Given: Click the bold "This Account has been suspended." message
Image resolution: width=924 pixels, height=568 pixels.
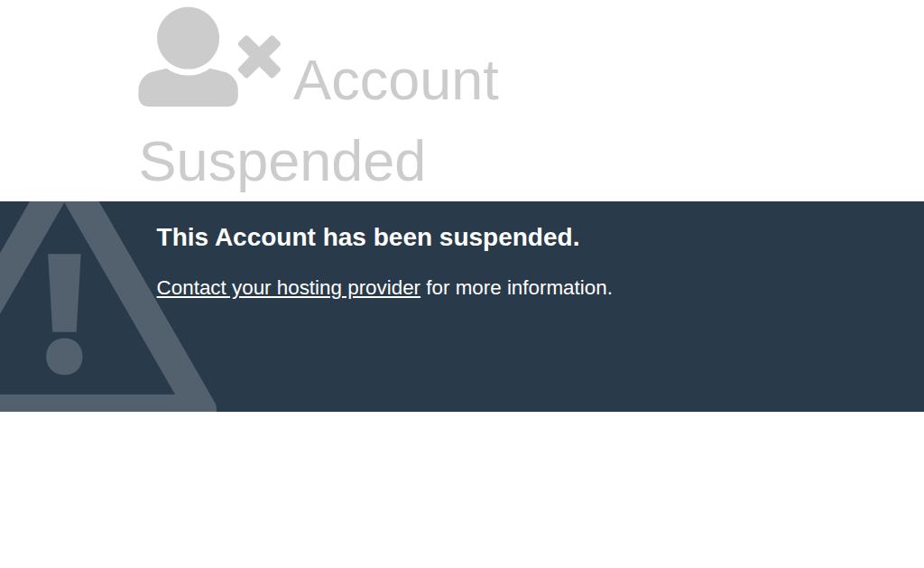Looking at the screenshot, I should pos(368,237).
